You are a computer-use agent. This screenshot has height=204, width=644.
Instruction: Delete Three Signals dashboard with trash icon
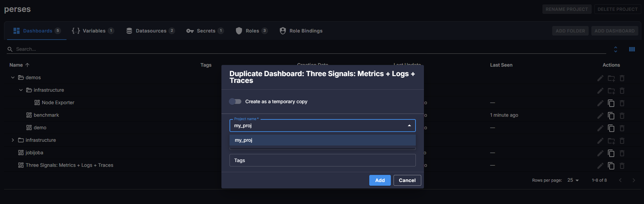(x=622, y=166)
